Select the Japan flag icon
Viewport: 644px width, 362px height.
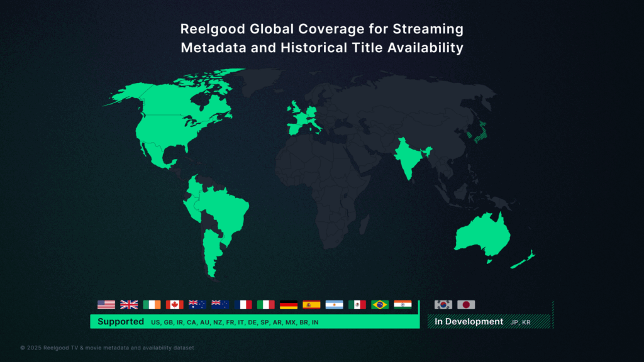466,305
